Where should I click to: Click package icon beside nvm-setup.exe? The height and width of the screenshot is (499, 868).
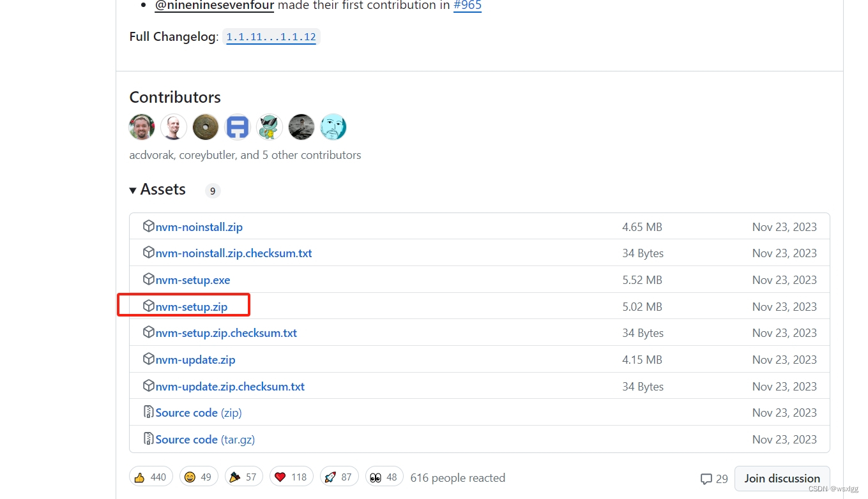(149, 279)
